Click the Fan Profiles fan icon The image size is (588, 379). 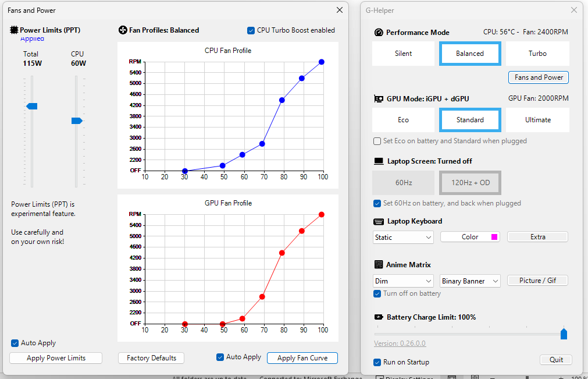[x=123, y=30]
